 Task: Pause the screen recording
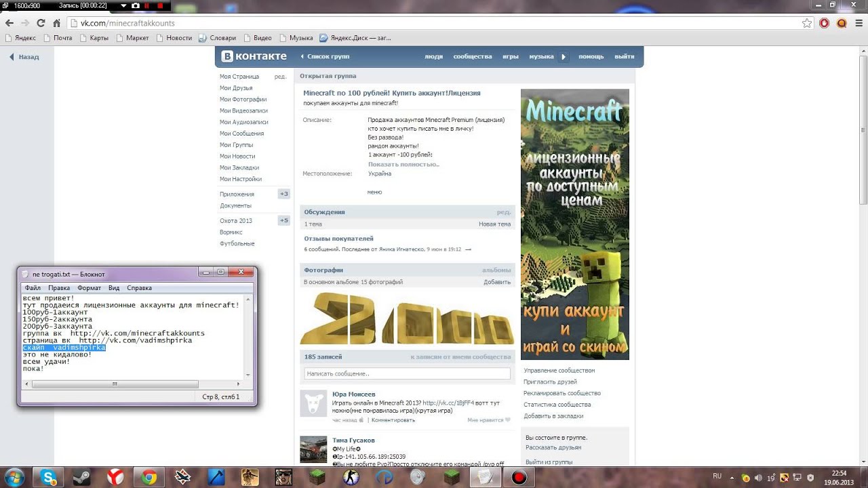click(146, 5)
